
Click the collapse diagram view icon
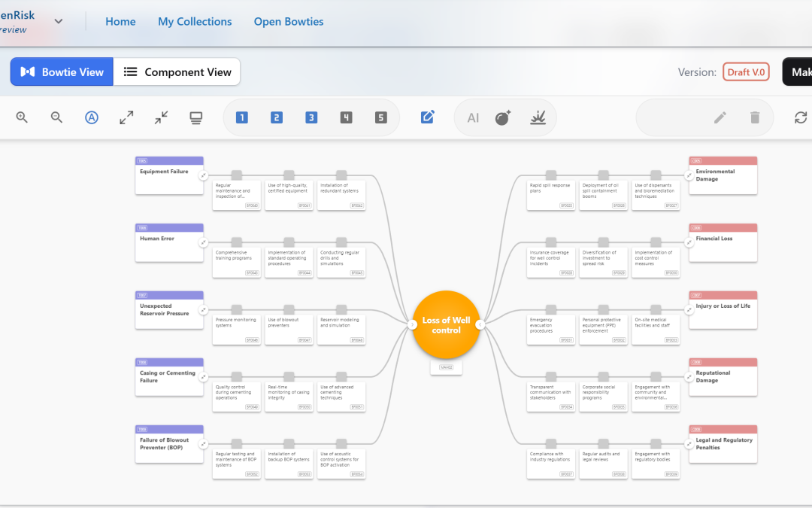pos(160,117)
